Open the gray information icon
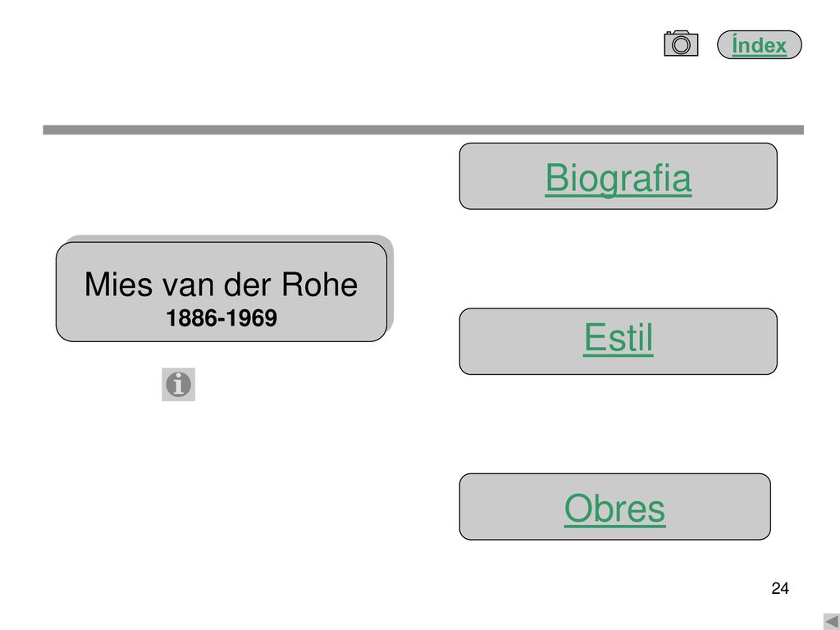Viewport: 840px width, 630px height. pos(178,384)
